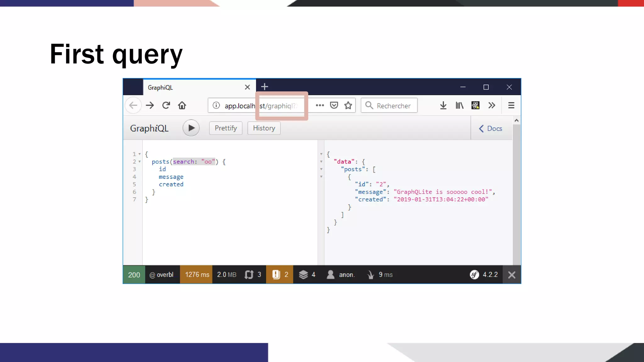The width and height of the screenshot is (644, 362).
Task: Click the Prettify button
Action: 225,128
